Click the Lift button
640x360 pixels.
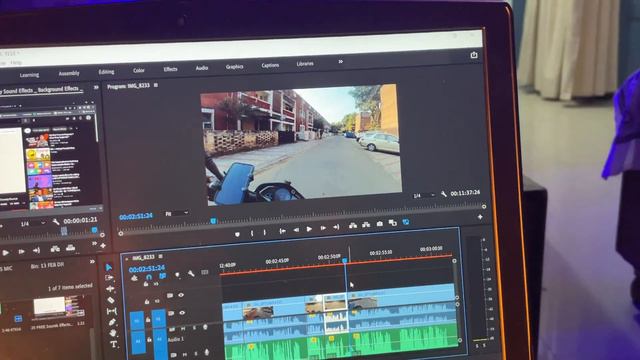[x=353, y=226]
